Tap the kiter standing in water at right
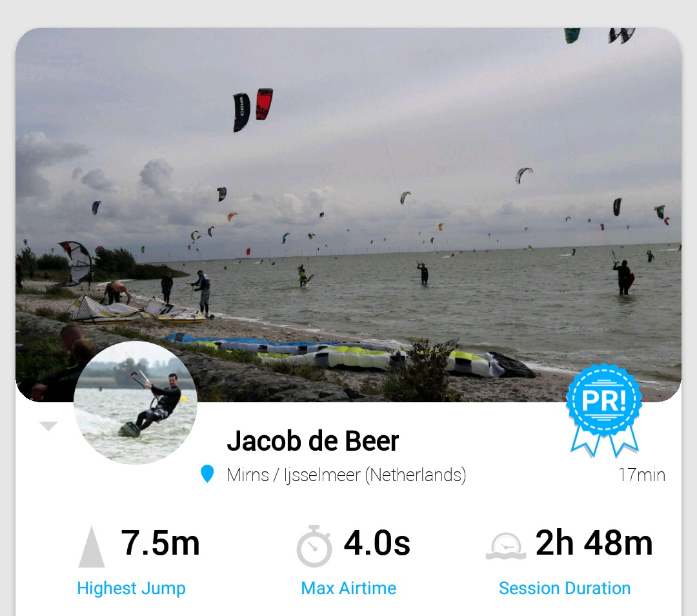This screenshot has width=697, height=616. pos(624,278)
